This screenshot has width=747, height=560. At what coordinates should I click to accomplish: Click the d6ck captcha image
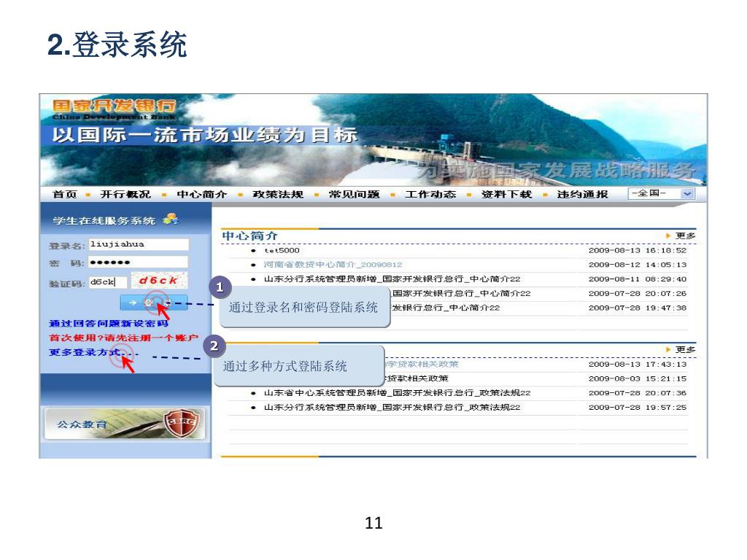(159, 281)
